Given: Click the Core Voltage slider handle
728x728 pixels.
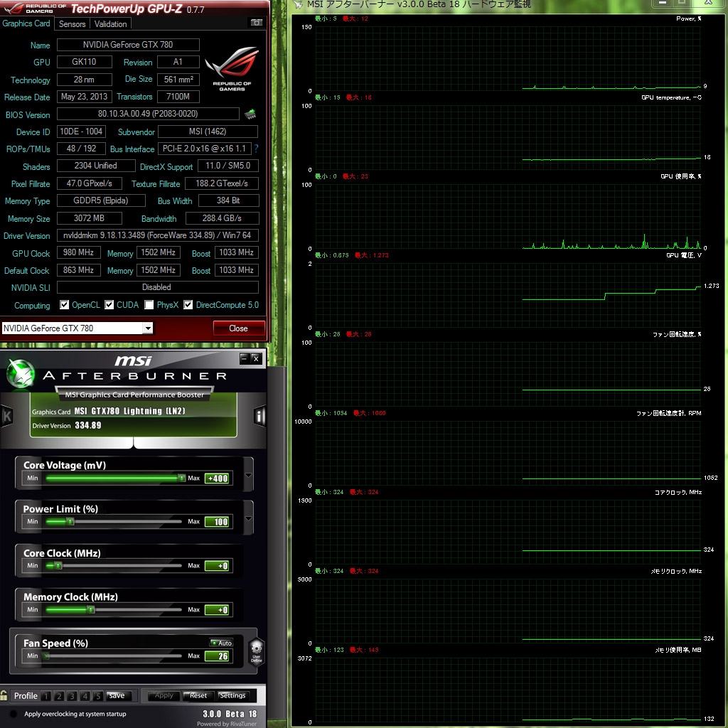Looking at the screenshot, I should pyautogui.click(x=181, y=478).
